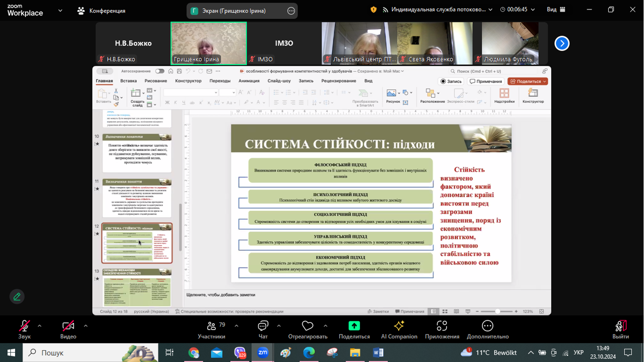644x362 pixels.
Task: Open the Animation ribbon tab
Action: pos(249,81)
